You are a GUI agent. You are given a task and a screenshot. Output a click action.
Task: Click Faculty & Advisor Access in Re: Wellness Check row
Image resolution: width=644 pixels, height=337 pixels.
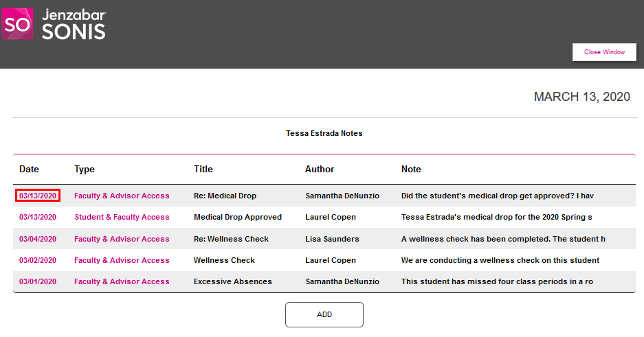tap(122, 239)
